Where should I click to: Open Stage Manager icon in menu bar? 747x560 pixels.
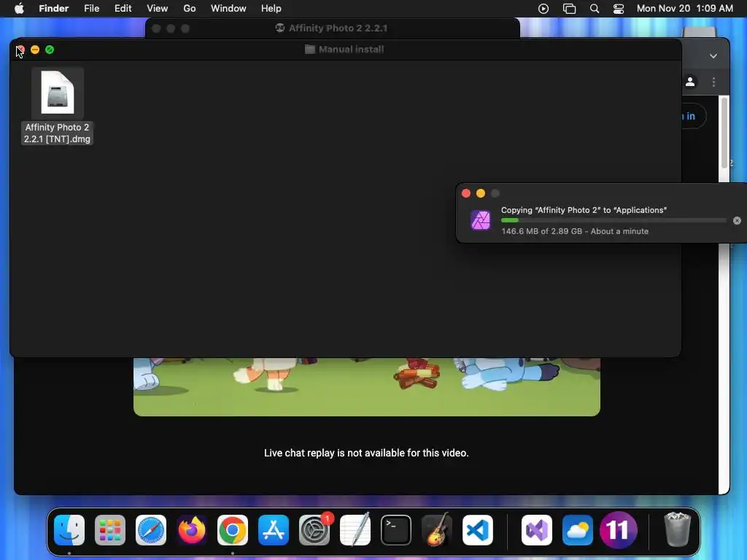click(569, 9)
